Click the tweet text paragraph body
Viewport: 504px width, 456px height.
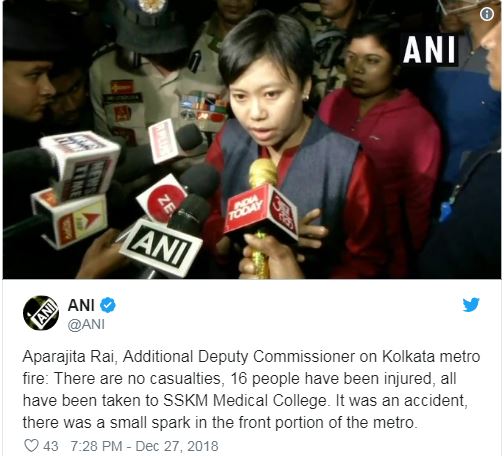[252, 390]
